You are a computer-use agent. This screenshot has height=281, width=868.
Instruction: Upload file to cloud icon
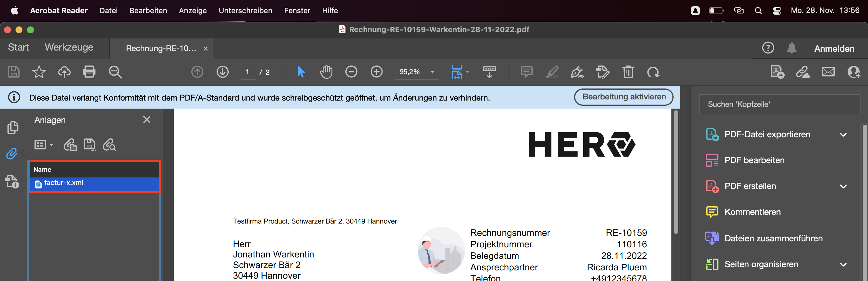64,72
